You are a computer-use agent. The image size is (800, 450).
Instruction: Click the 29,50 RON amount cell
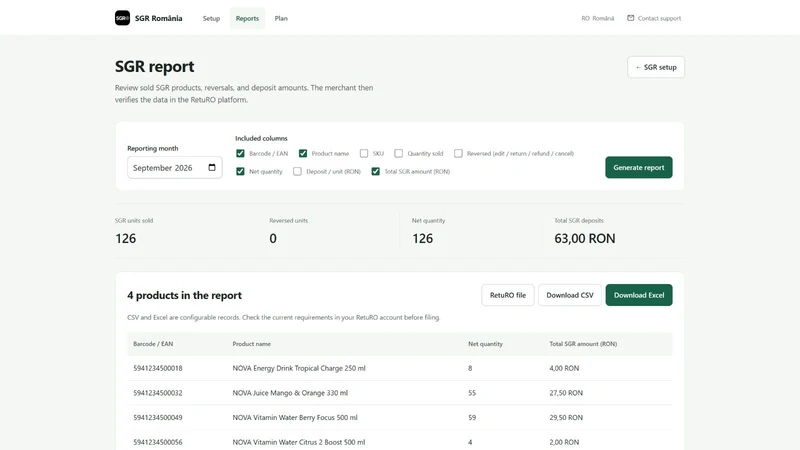pyautogui.click(x=566, y=417)
